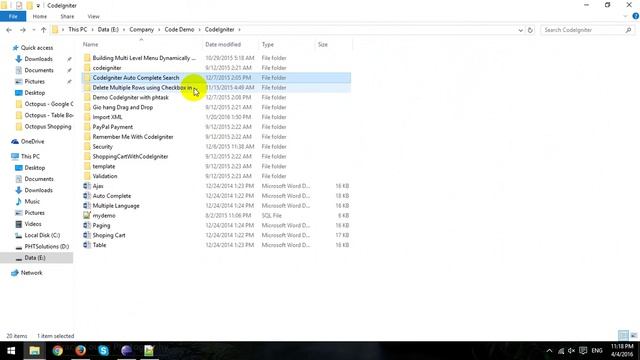640x360 pixels.
Task: Expand breadcrumb arrow after Company
Action: 159,30
